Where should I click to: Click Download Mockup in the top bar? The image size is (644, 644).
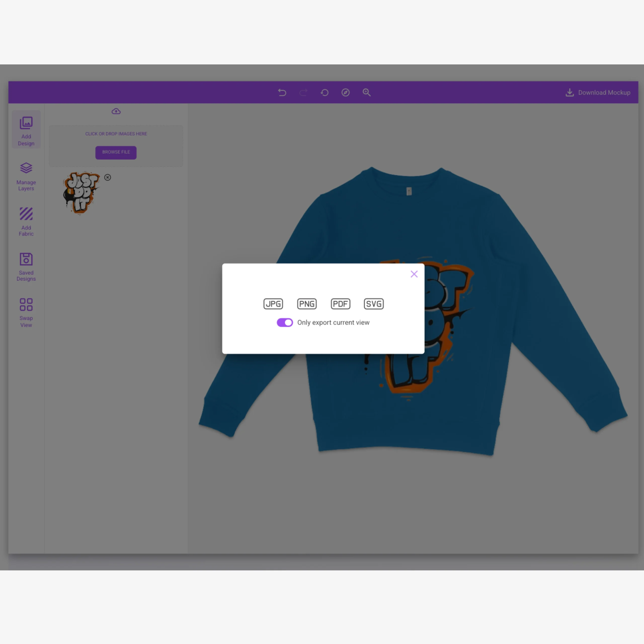(598, 93)
